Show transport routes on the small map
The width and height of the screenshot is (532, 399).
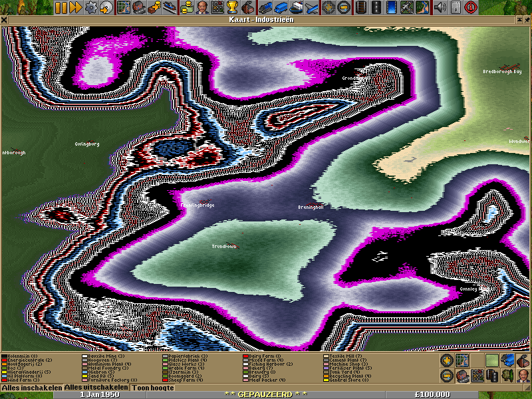[492, 376]
